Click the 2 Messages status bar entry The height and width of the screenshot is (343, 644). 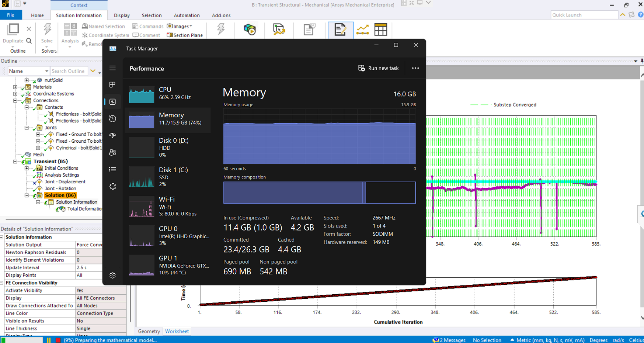[x=449, y=340]
